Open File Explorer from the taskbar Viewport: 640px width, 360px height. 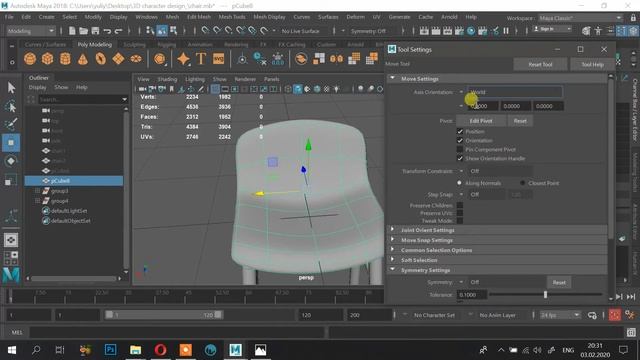[x=135, y=350]
